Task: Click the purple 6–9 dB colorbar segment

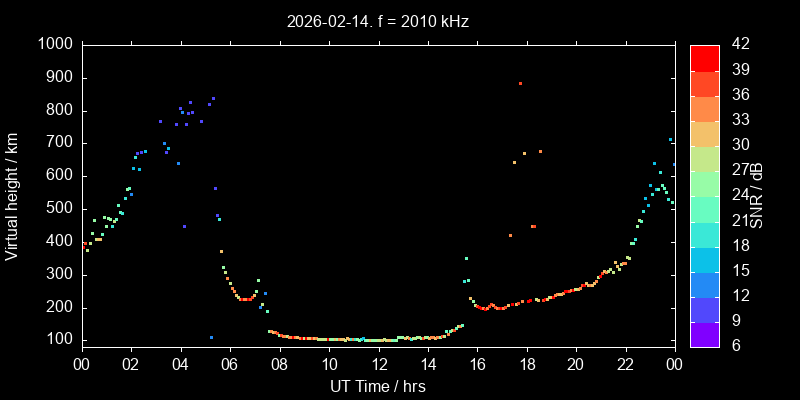Action: (704, 335)
